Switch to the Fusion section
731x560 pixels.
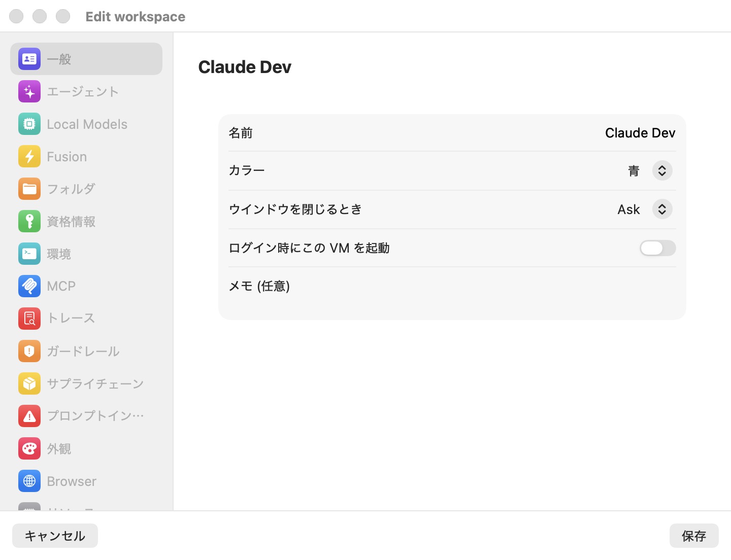[86, 157]
